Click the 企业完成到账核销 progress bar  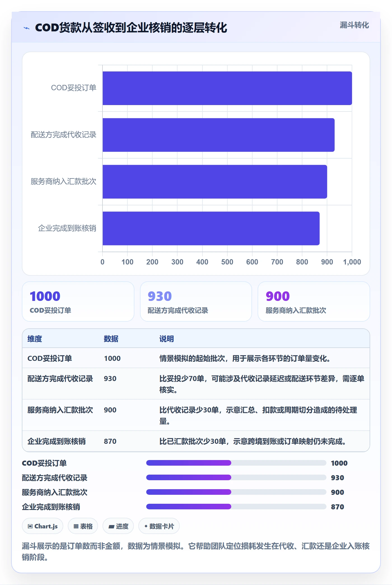(236, 507)
